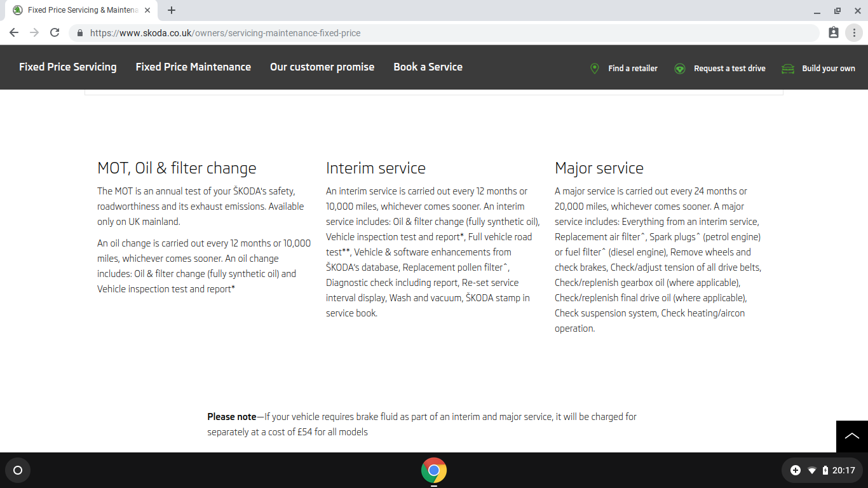The image size is (868, 488).
Task: Reload the page with refresh icon
Action: pyautogui.click(x=55, y=32)
